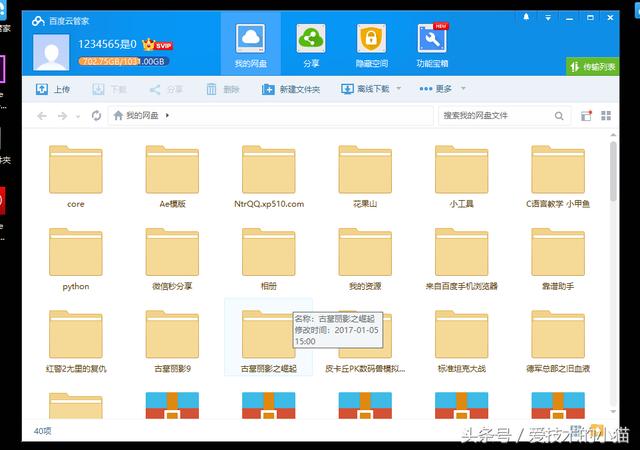Select the 微信秒分享 folder

(x=172, y=259)
